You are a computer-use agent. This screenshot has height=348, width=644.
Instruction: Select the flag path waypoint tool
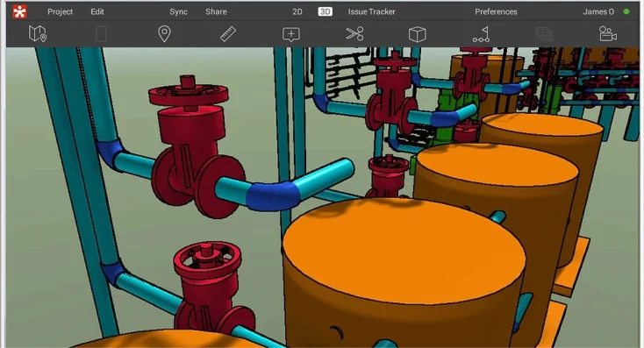tap(481, 34)
